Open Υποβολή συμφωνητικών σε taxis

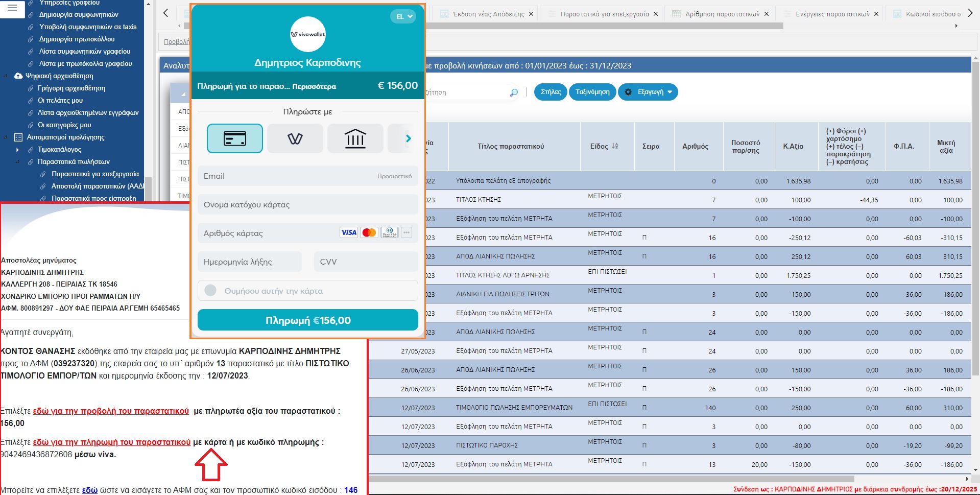coord(88,27)
